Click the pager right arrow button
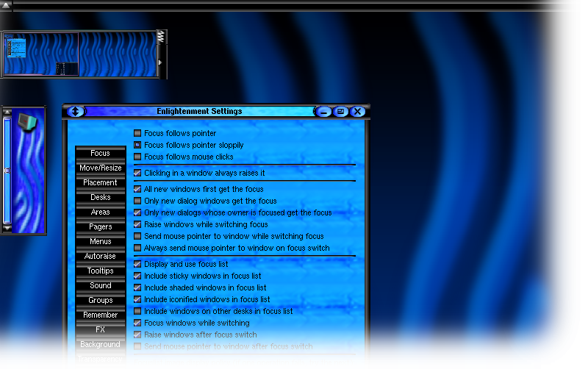This screenshot has width=588, height=386. [x=160, y=62]
